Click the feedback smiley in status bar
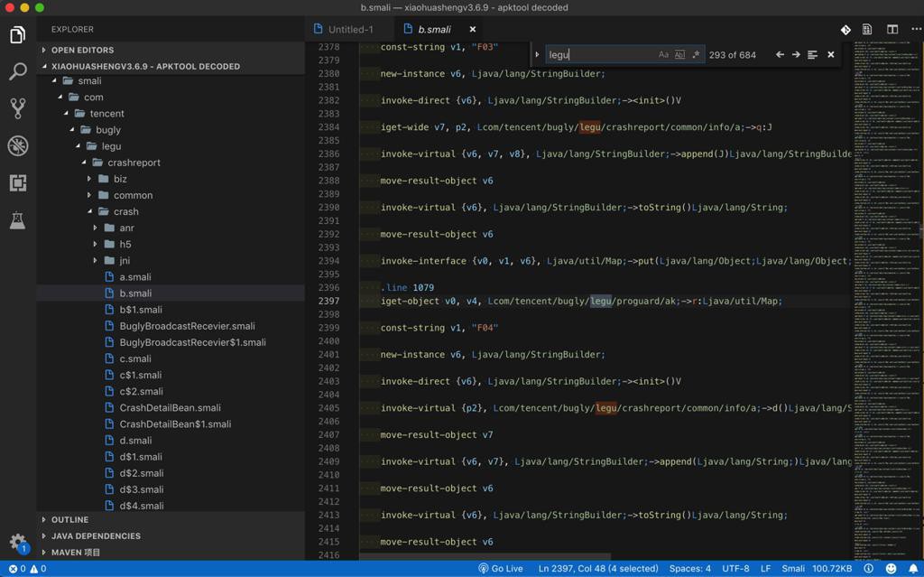This screenshot has height=577, width=924. click(891, 569)
